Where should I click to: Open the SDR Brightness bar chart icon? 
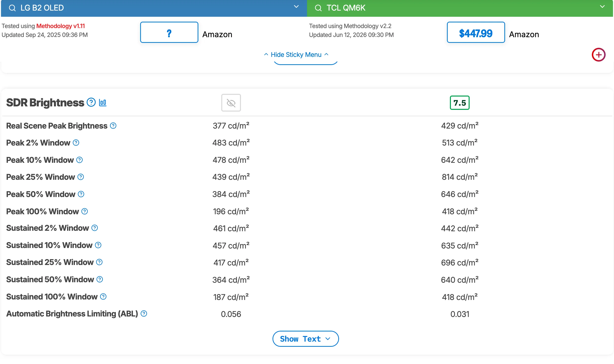pos(102,102)
